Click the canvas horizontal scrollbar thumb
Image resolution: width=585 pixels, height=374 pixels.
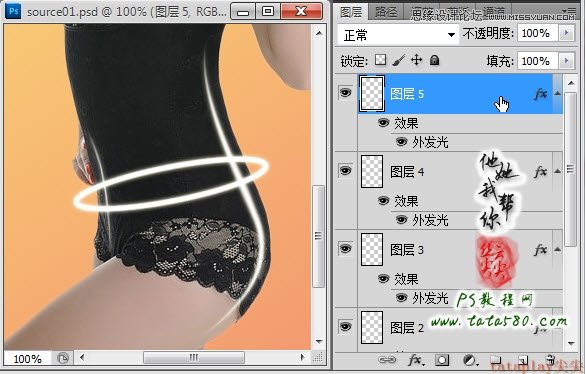[194, 358]
